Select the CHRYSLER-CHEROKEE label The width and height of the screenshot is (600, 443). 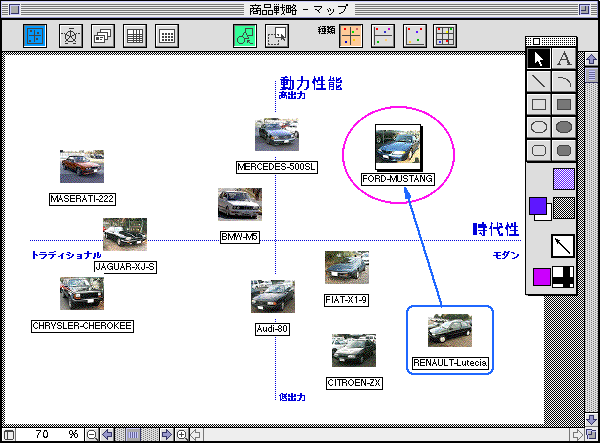[82, 326]
